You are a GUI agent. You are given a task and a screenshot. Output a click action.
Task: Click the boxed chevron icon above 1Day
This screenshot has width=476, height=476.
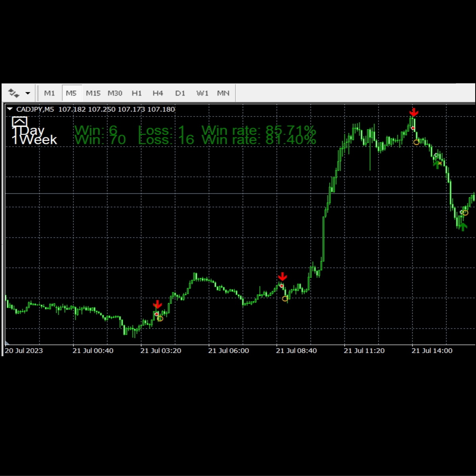tap(19, 122)
